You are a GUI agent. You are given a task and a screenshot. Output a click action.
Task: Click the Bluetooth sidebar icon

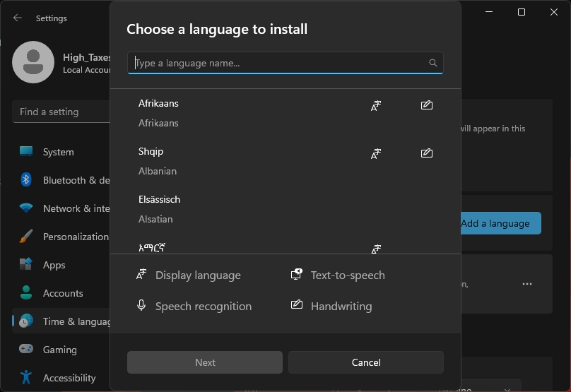pos(26,180)
